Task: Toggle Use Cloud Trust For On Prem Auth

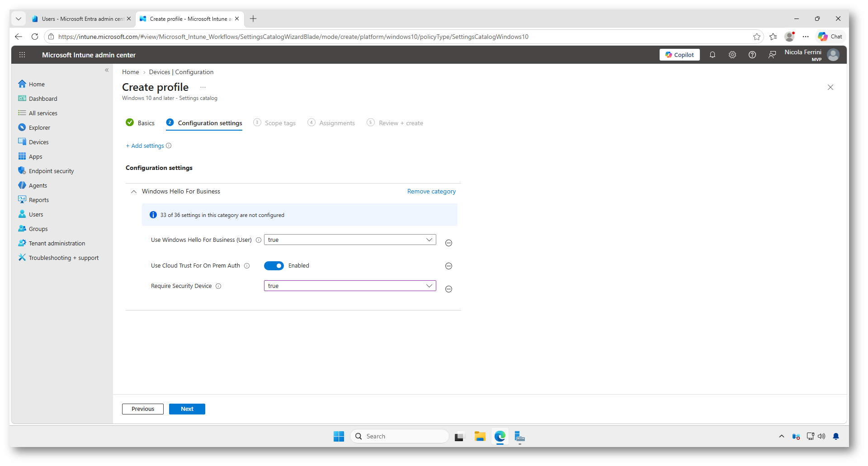Action: [274, 266]
